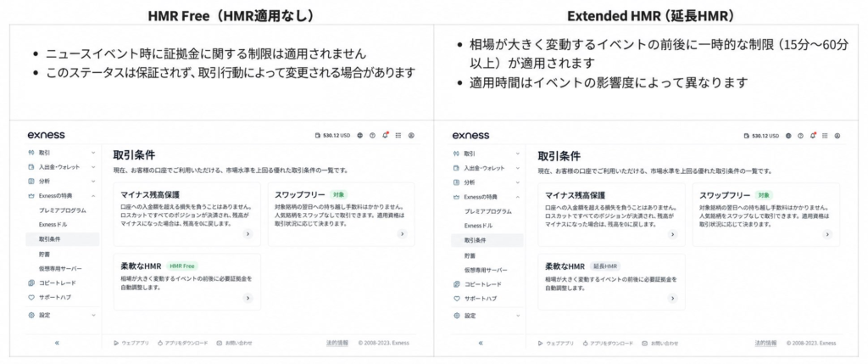Open the マイナス残高保護 arrow in HMR Free panel
The width and height of the screenshot is (868, 364).
coord(248,234)
